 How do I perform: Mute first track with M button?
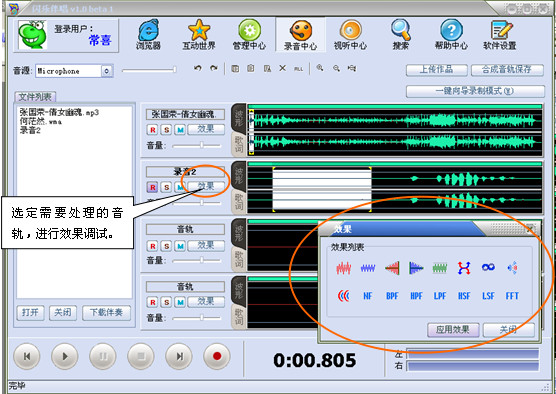pyautogui.click(x=180, y=129)
